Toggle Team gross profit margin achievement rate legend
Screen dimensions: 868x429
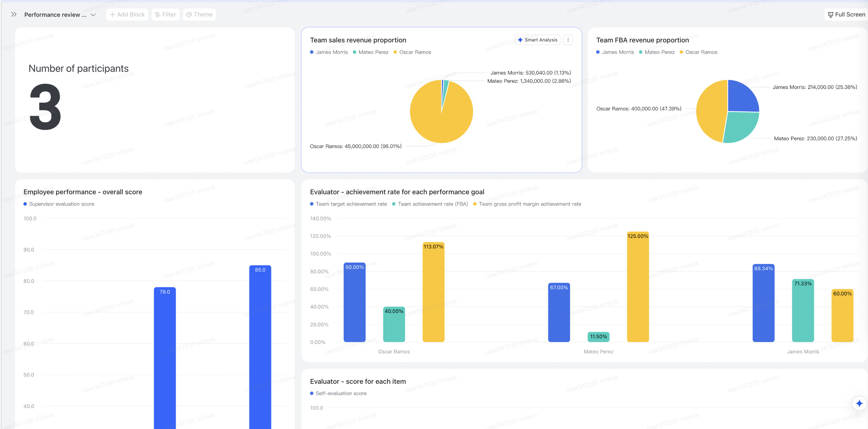(x=530, y=204)
